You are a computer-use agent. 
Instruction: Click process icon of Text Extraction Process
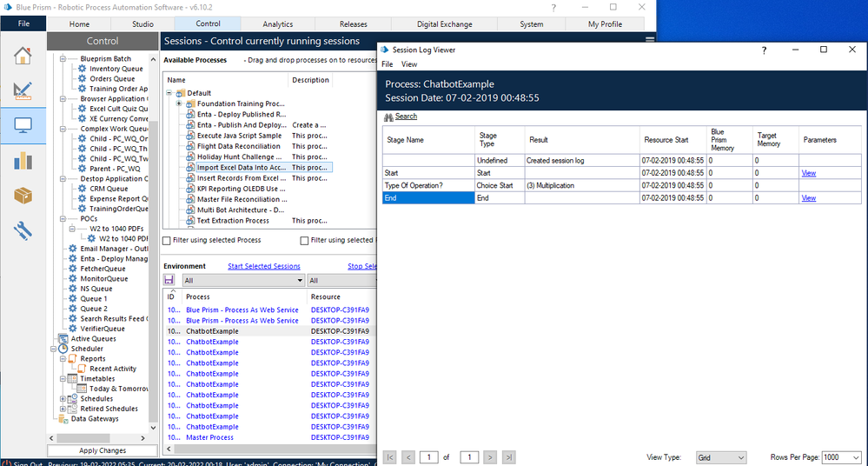coord(190,221)
